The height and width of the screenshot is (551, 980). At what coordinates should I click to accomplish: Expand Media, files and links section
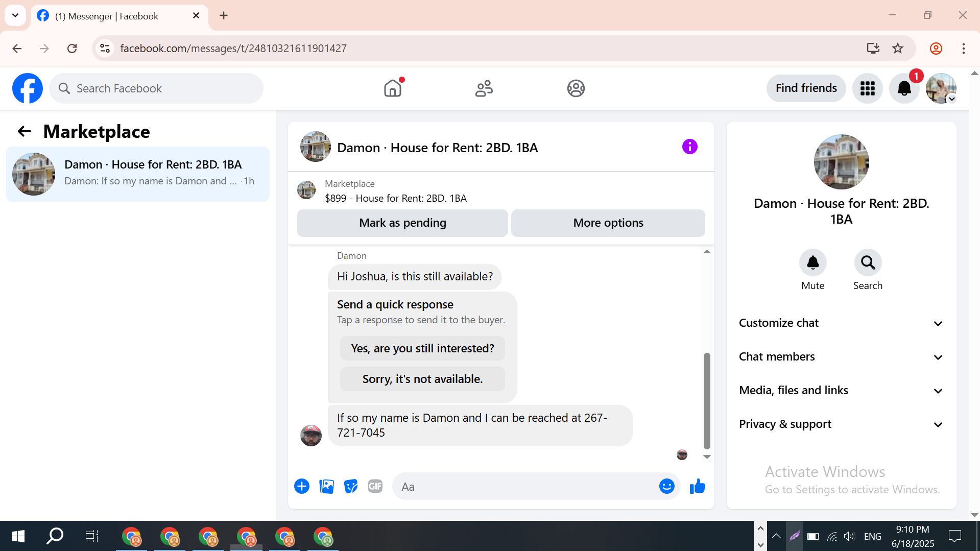[841, 391]
